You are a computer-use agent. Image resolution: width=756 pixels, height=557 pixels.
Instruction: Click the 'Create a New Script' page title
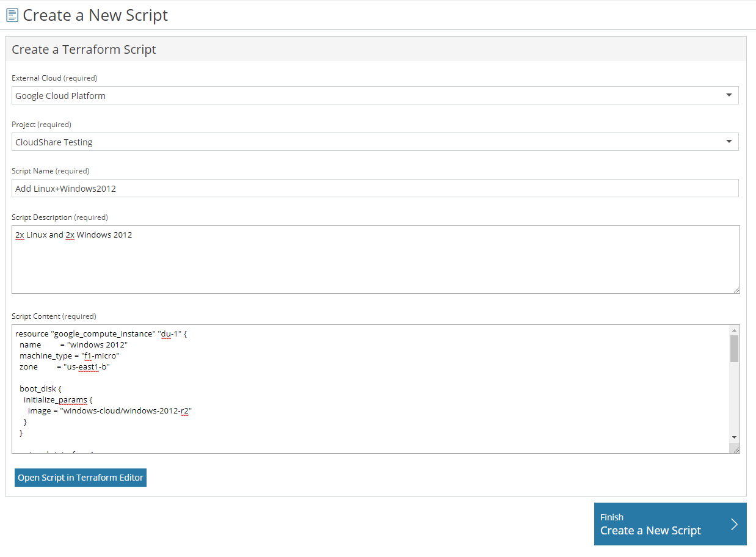click(95, 15)
